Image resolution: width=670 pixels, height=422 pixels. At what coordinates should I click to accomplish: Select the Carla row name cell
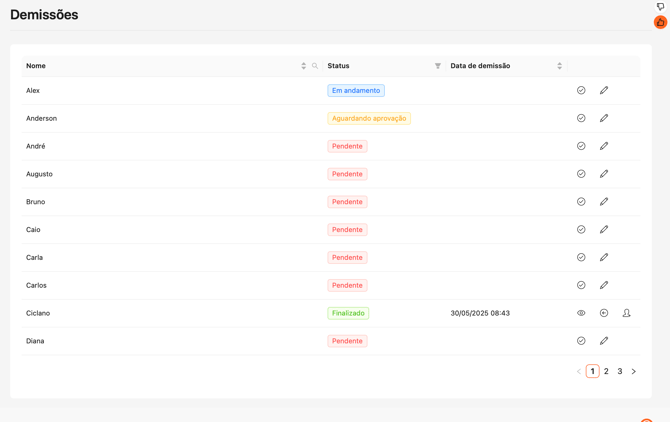tap(36, 258)
